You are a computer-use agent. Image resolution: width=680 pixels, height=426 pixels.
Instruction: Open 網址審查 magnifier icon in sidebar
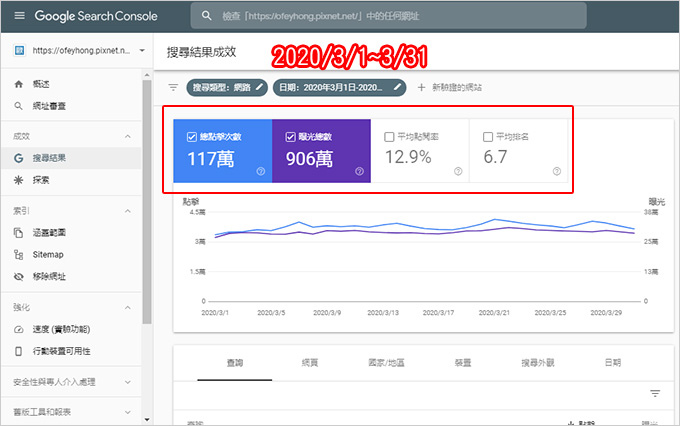point(19,106)
